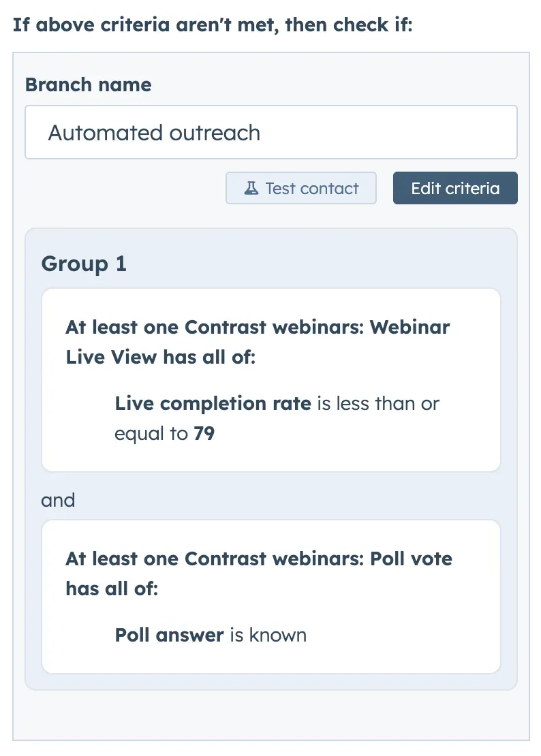
Task: Click the Poll answer is known condition
Action: coord(209,635)
